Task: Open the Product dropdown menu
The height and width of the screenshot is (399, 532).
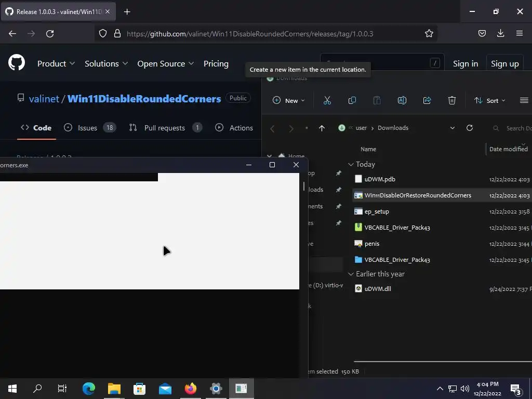Action: (x=56, y=64)
